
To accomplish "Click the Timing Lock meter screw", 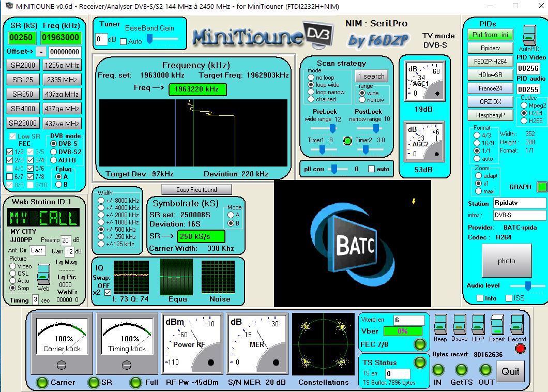I will tap(127, 365).
